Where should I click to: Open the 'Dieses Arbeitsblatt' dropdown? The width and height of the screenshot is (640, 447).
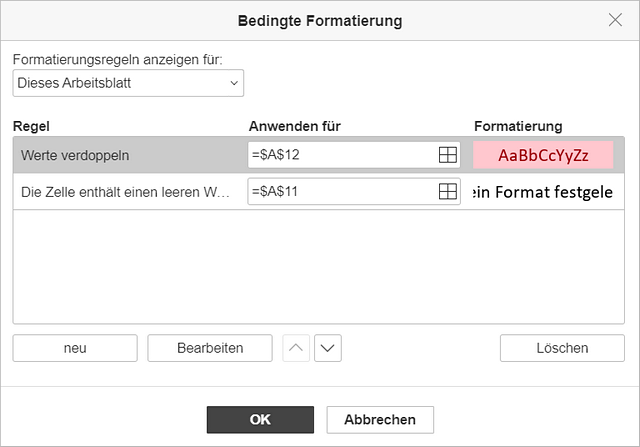128,83
